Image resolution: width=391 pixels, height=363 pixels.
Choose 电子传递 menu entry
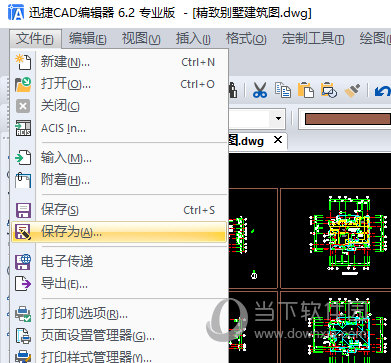tap(119, 262)
